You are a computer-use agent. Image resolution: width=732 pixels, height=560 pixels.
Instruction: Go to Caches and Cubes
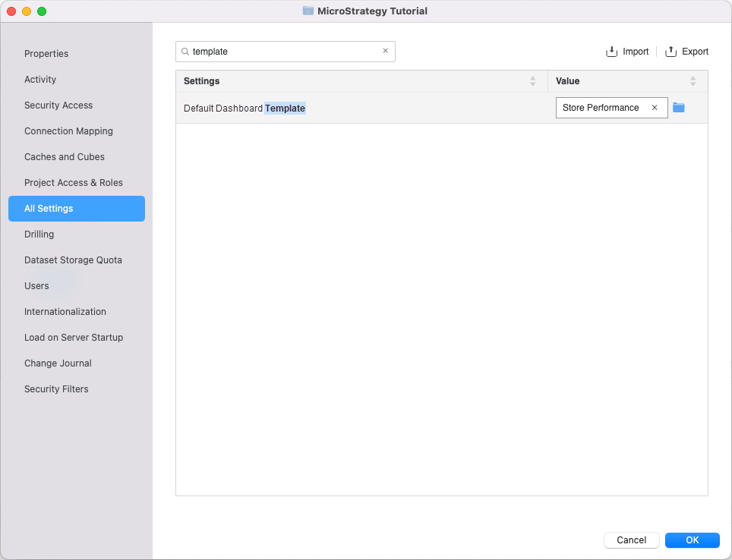(65, 157)
